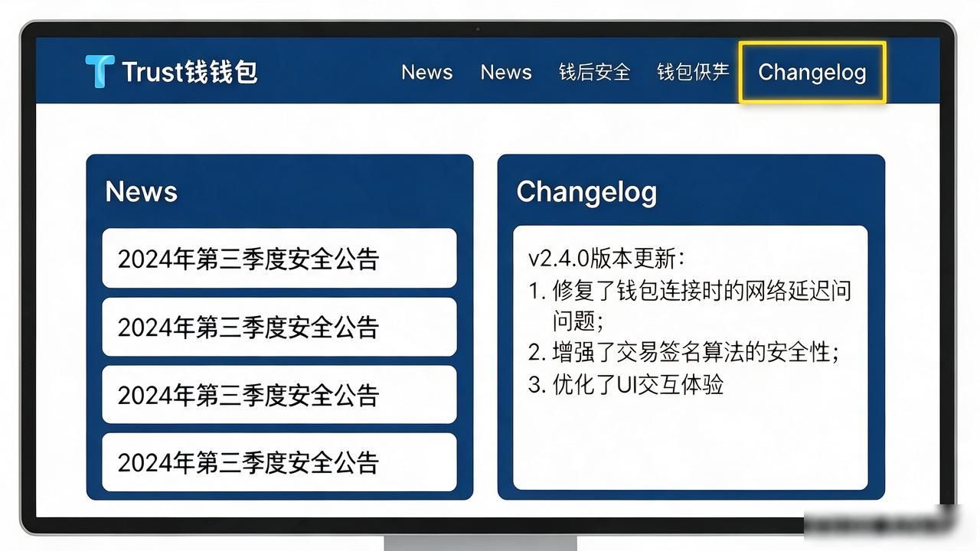Viewport: 980px width, 551px height.
Task: Click the News panel heading
Action: [x=141, y=191]
